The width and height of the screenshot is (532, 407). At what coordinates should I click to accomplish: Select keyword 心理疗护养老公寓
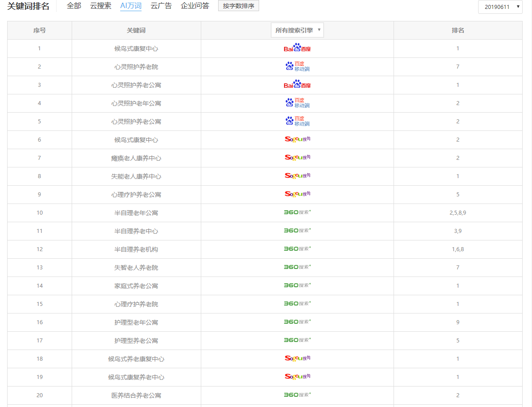(136, 195)
